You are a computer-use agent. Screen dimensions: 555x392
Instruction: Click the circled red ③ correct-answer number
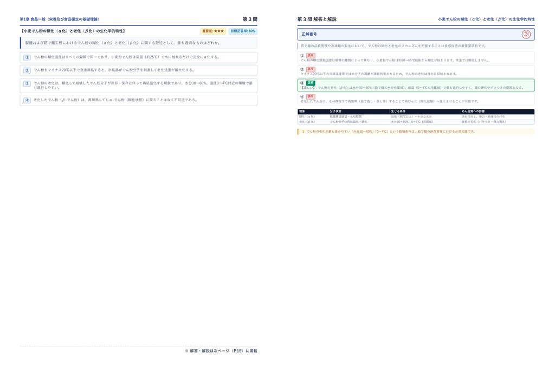[526, 34]
